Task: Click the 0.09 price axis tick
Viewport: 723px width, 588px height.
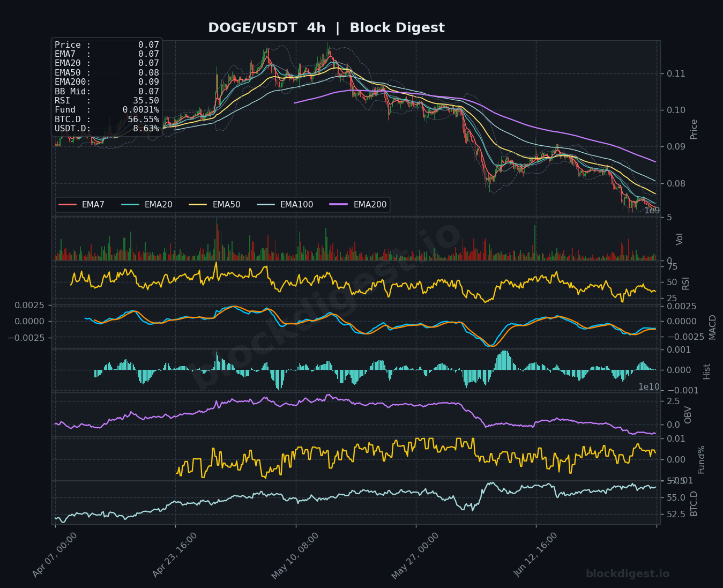Action: (x=676, y=147)
